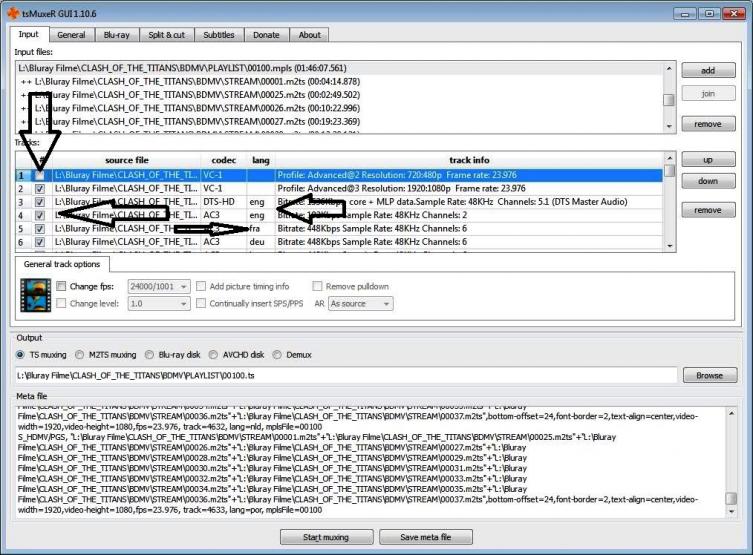Click the remove button beside input files
Image resolution: width=753 pixels, height=555 pixels.
(708, 124)
